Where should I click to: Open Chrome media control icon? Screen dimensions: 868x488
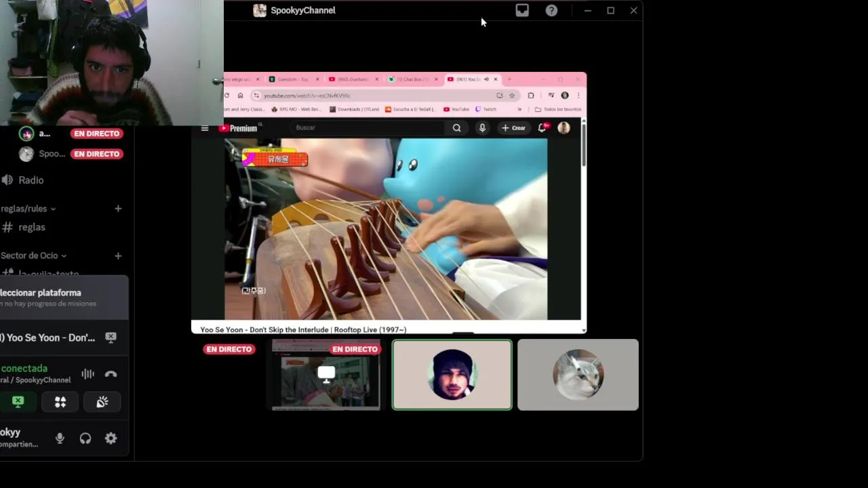pos(551,96)
